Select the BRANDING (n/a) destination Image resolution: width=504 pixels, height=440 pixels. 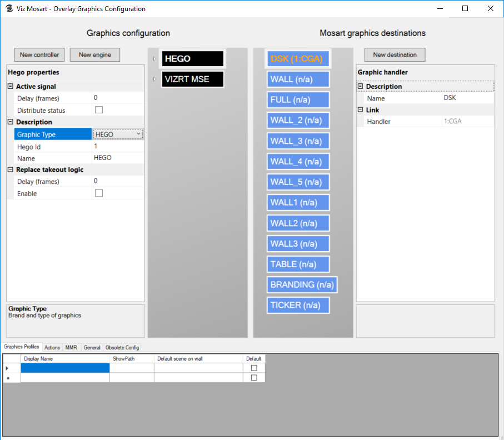(x=302, y=284)
